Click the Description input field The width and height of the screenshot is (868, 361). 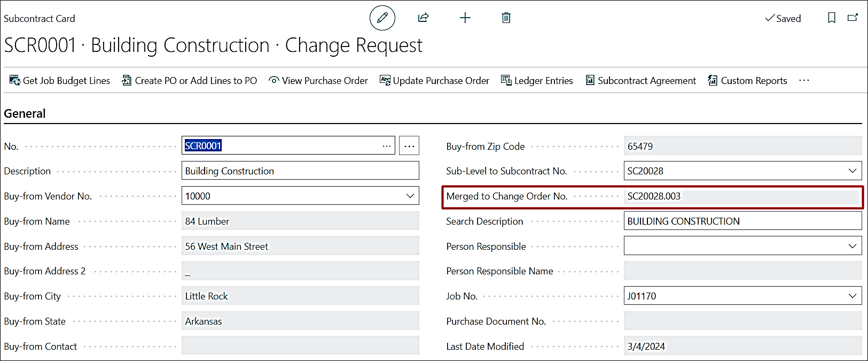click(x=300, y=171)
